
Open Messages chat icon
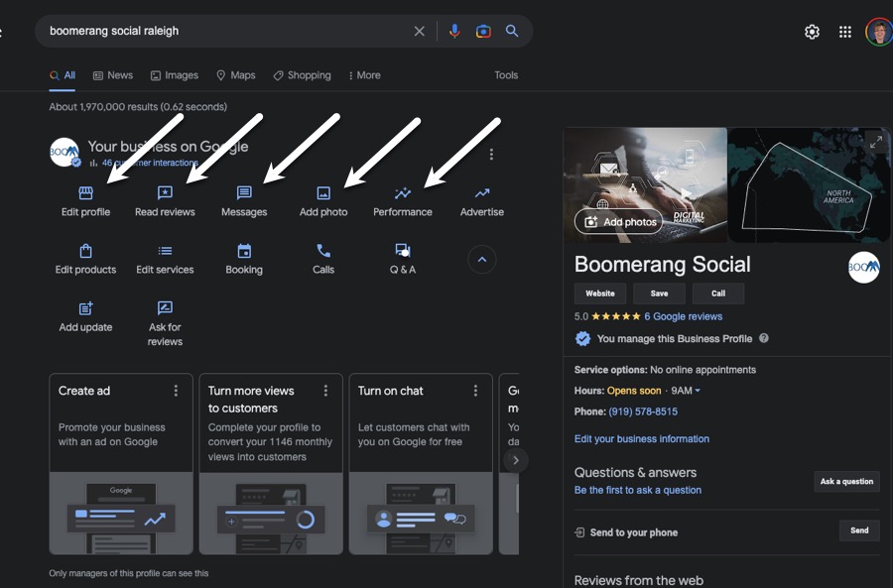[x=244, y=193]
